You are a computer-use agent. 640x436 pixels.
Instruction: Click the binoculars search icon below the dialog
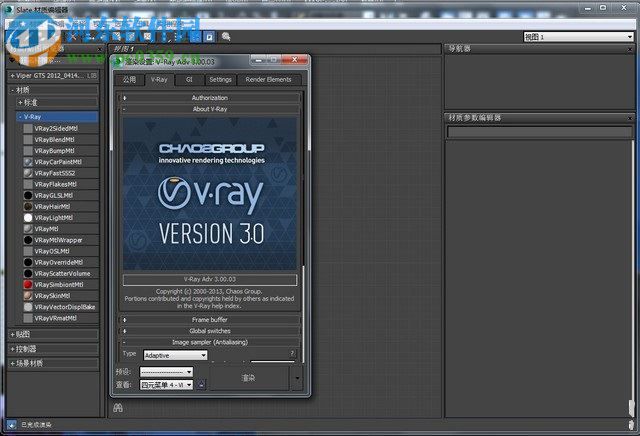(118, 407)
